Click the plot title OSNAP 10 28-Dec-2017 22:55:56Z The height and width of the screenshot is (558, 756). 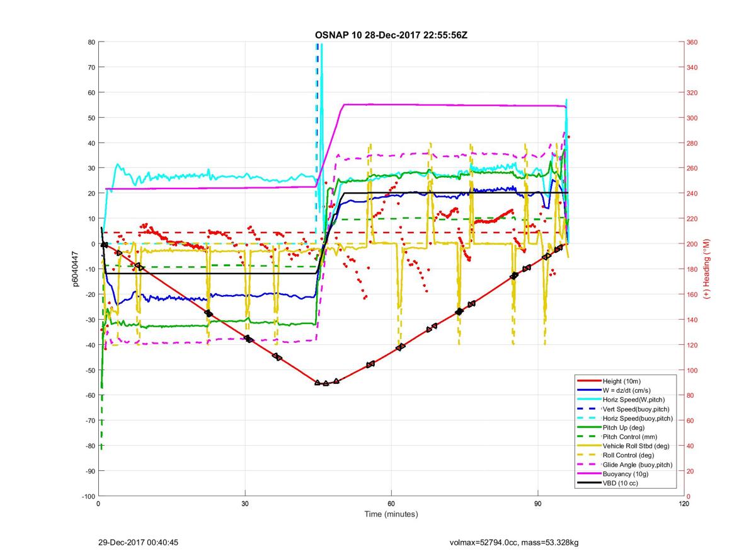click(x=391, y=35)
